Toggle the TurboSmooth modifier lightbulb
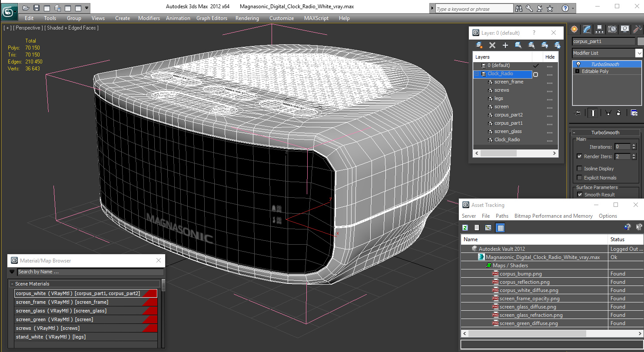The width and height of the screenshot is (644, 352). click(578, 64)
